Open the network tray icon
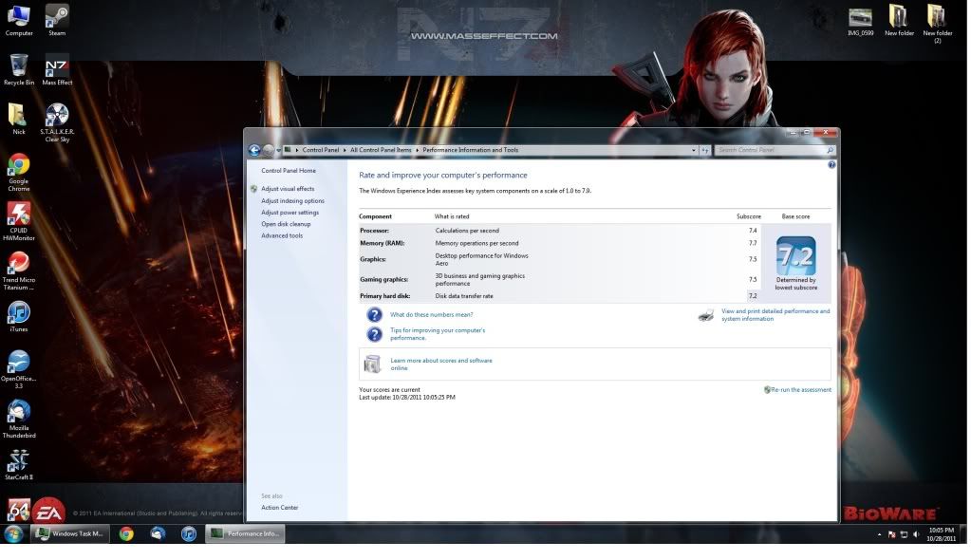 click(905, 534)
